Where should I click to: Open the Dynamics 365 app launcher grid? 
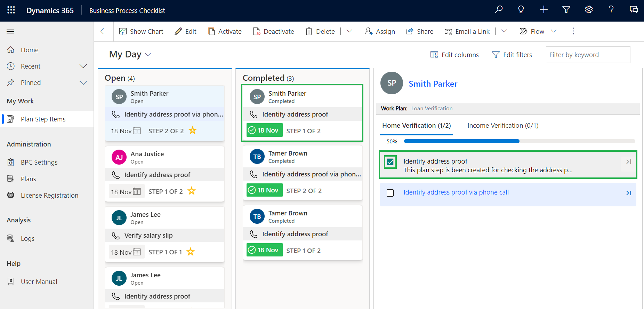[x=11, y=10]
